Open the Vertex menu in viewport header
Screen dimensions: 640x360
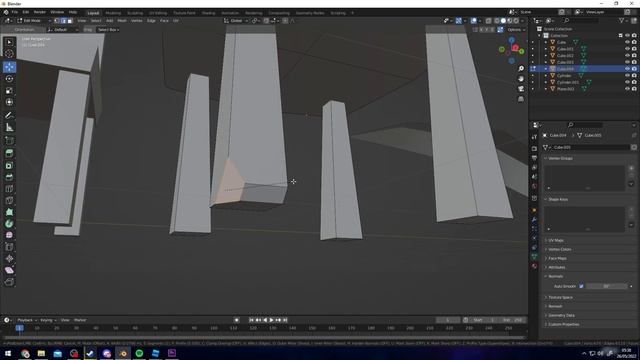coord(136,20)
